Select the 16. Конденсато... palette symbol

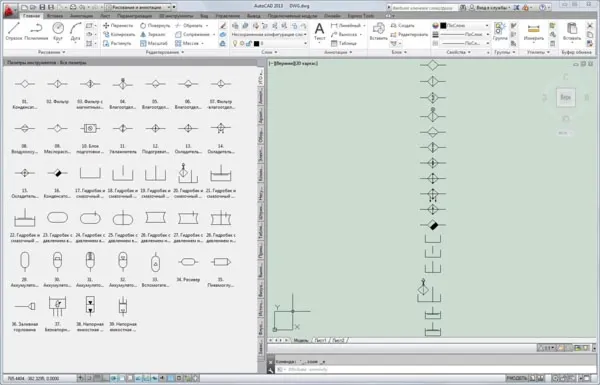point(57,182)
